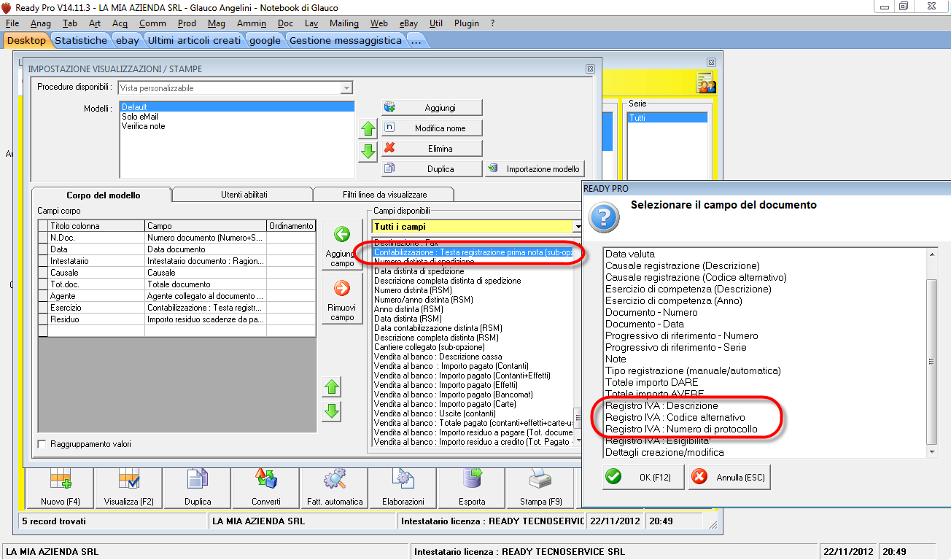Select the Solo eMail model

(x=237, y=117)
